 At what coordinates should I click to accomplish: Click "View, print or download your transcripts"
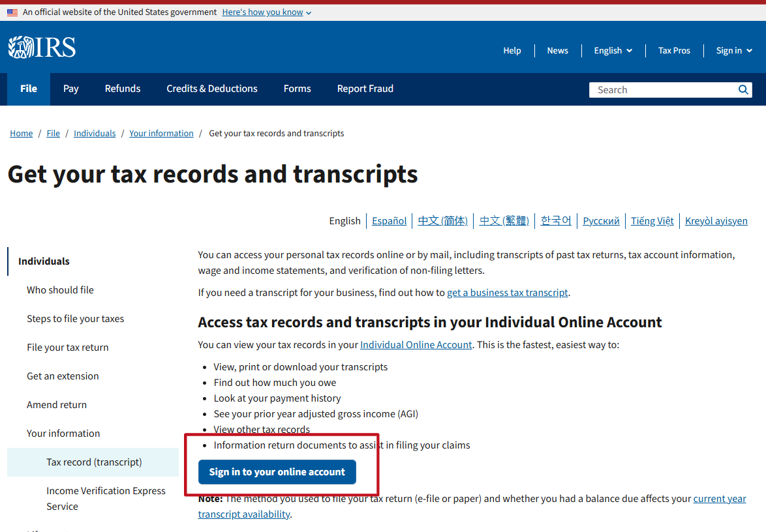(x=300, y=367)
